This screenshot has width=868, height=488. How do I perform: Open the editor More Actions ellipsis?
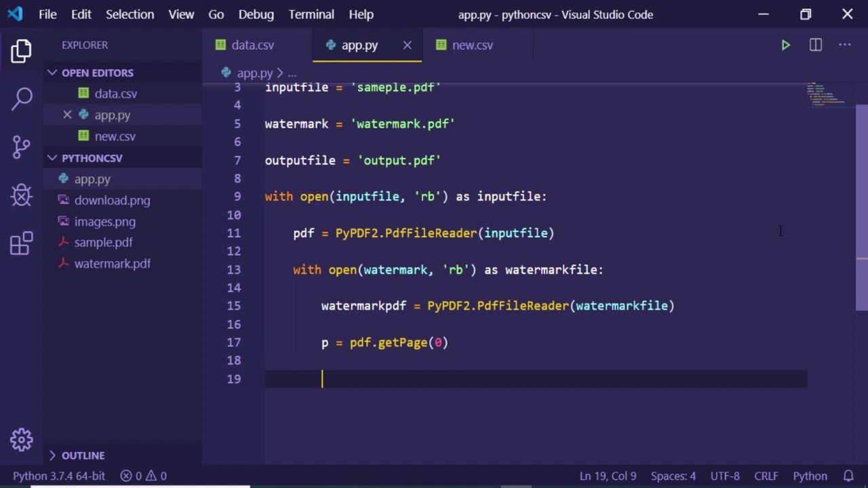(844, 45)
